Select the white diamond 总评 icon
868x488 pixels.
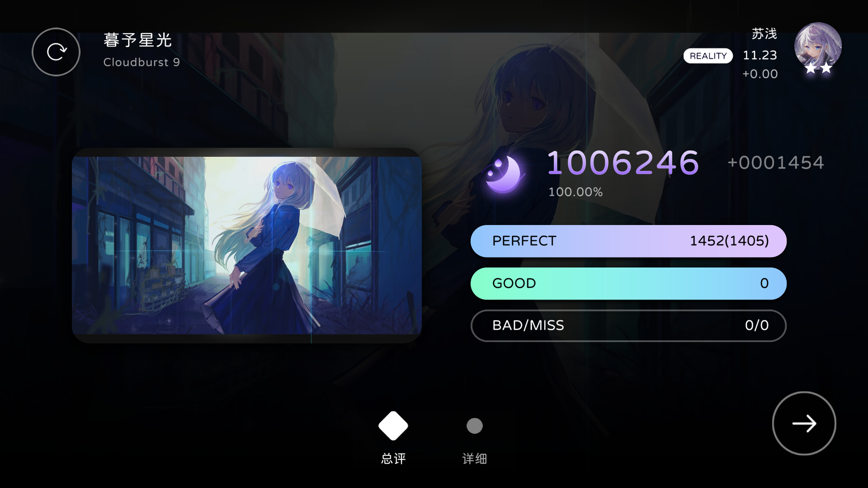[393, 426]
